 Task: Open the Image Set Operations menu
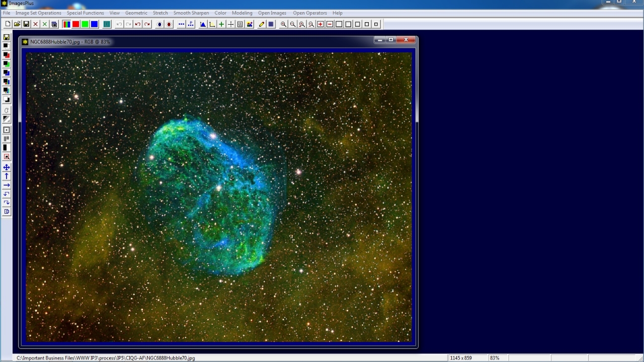point(38,13)
